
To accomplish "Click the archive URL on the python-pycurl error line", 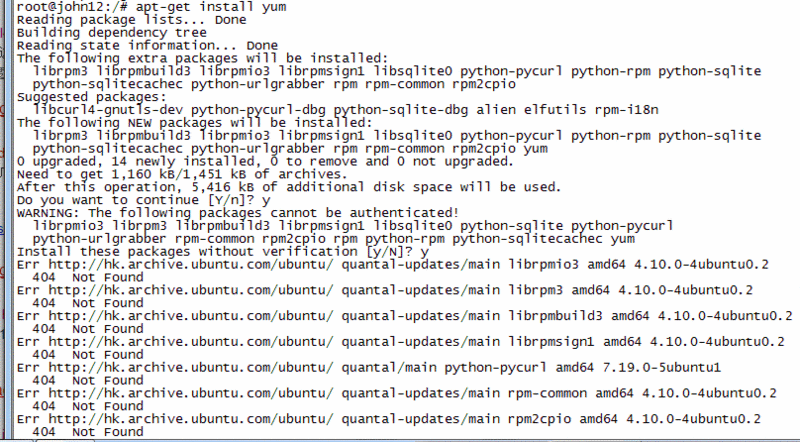I will [191, 367].
